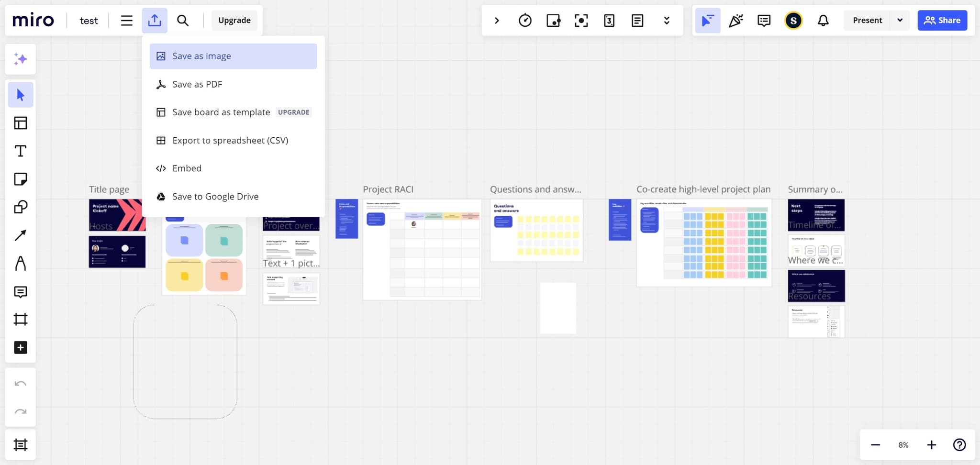Choose the Frame tool in sidebar
Viewport: 980px width, 465px height.
(20, 320)
